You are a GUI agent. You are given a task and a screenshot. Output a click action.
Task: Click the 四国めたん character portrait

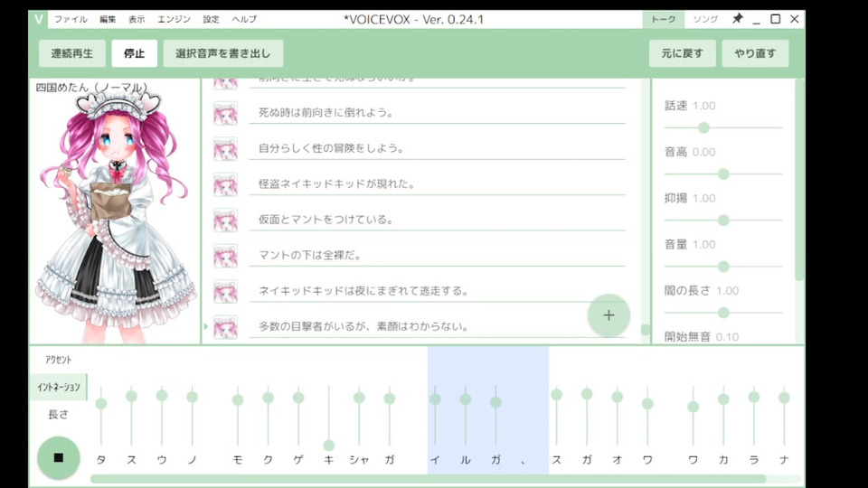pyautogui.click(x=115, y=219)
